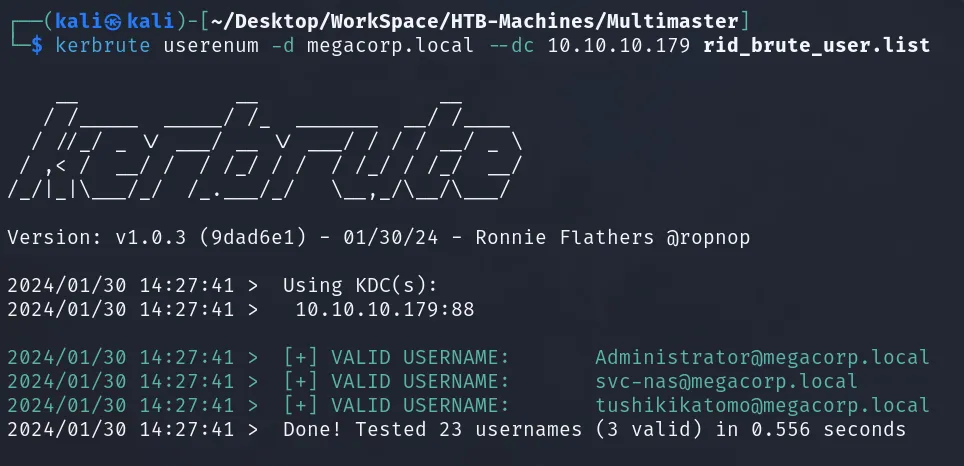
Task: Click the userenum subcommand text
Action: point(211,45)
